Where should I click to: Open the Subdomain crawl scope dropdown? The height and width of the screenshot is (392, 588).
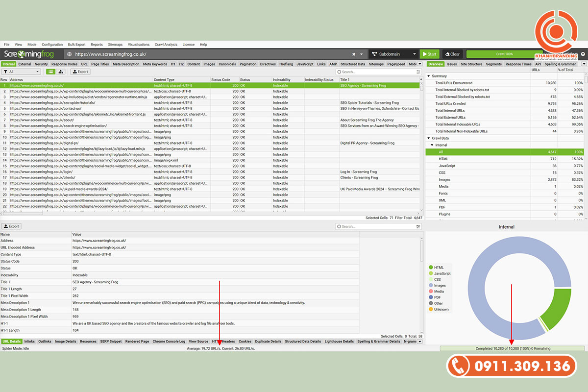pos(393,54)
